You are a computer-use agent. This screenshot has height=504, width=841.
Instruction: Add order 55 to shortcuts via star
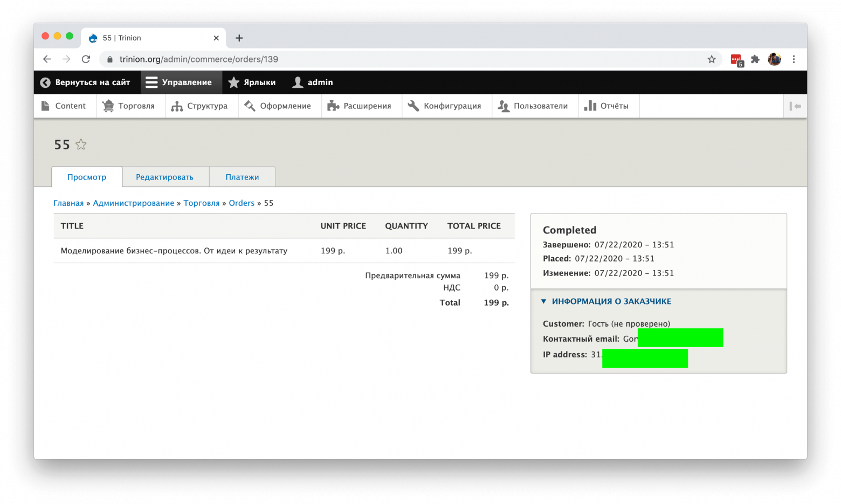coord(81,144)
